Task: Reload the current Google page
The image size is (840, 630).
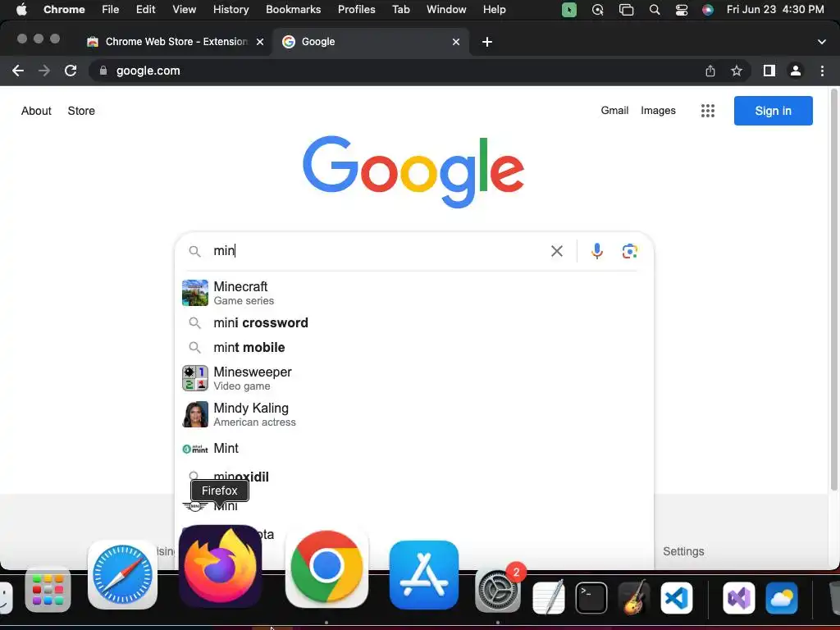Action: point(71,71)
